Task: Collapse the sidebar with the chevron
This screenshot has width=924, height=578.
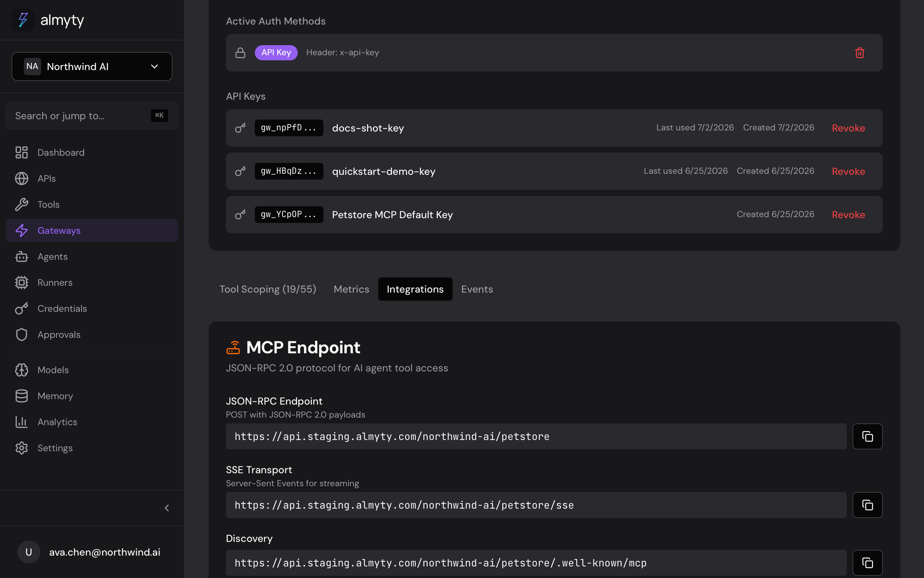Action: tap(167, 508)
